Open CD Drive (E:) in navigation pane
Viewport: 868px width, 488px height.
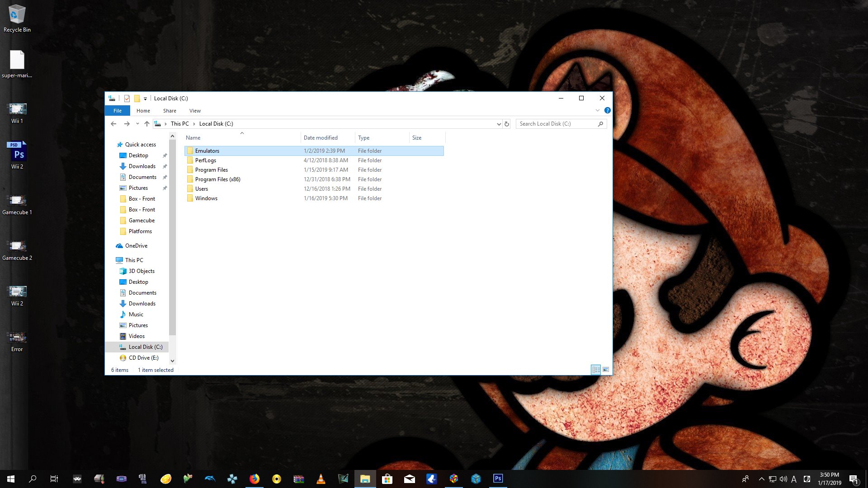click(143, 358)
